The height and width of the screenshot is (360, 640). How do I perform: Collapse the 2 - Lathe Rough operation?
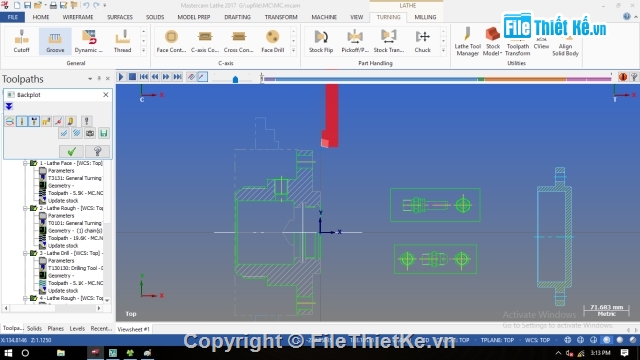(25, 208)
